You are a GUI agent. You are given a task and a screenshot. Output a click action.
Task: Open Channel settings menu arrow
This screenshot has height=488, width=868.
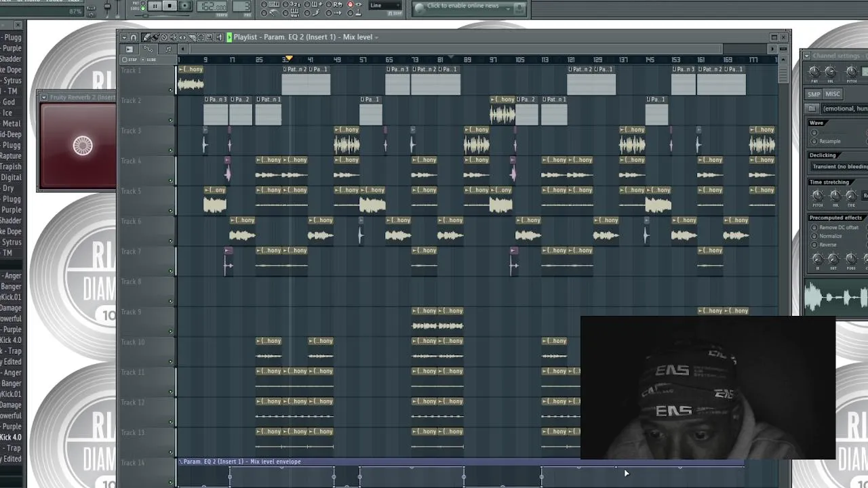[x=807, y=56]
